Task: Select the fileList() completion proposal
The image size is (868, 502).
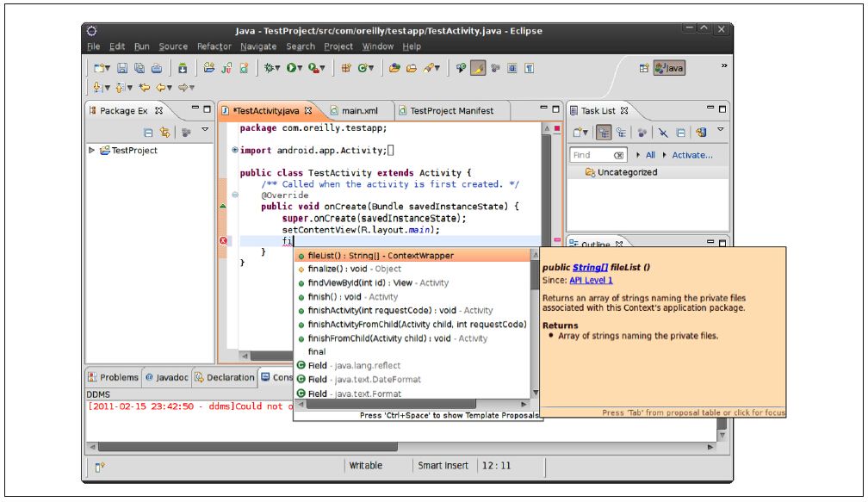Action: pos(412,256)
